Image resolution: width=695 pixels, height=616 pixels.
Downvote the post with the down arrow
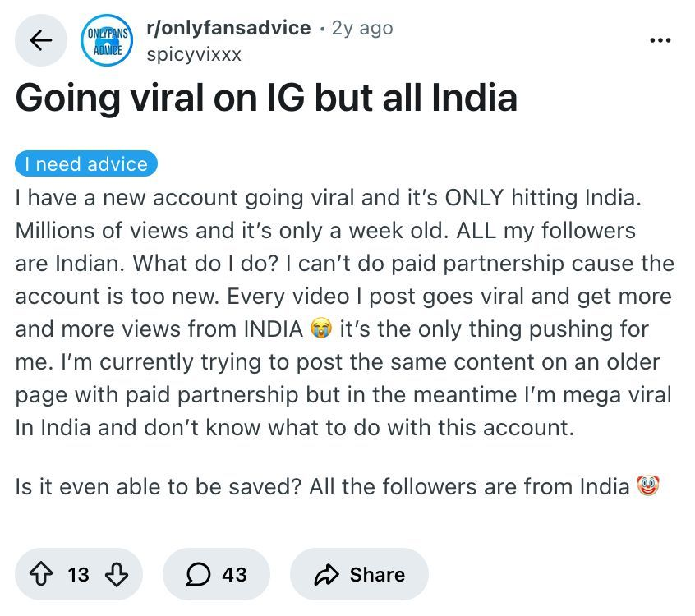click(117, 574)
